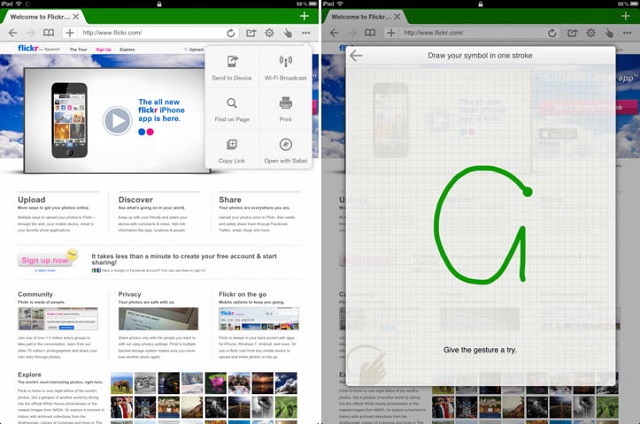The width and height of the screenshot is (640, 424).
Task: Tap the forward arrow in left browser toolbar
Action: 31,33
